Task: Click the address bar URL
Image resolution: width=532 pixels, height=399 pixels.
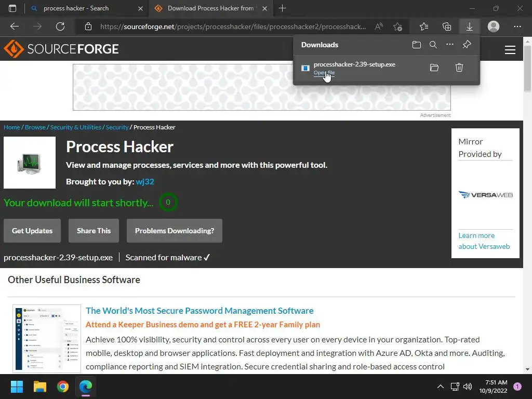Action: 233,26
